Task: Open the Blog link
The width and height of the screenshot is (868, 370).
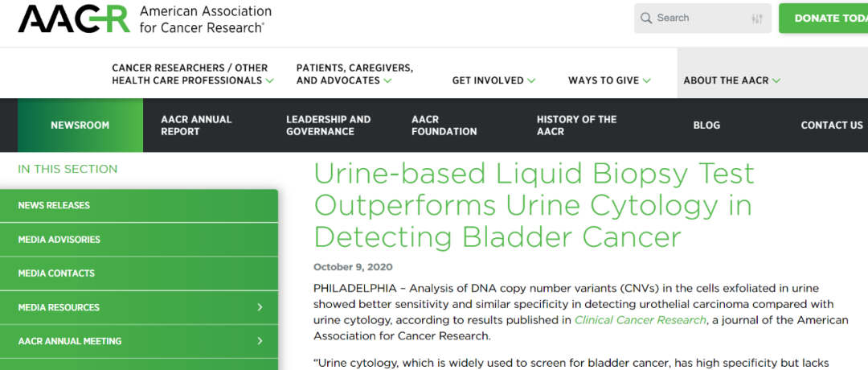Action: pos(706,125)
